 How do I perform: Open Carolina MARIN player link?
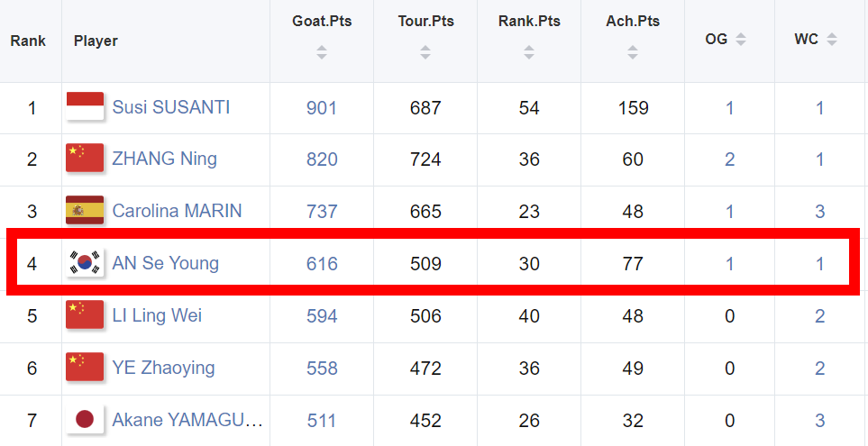(x=177, y=211)
